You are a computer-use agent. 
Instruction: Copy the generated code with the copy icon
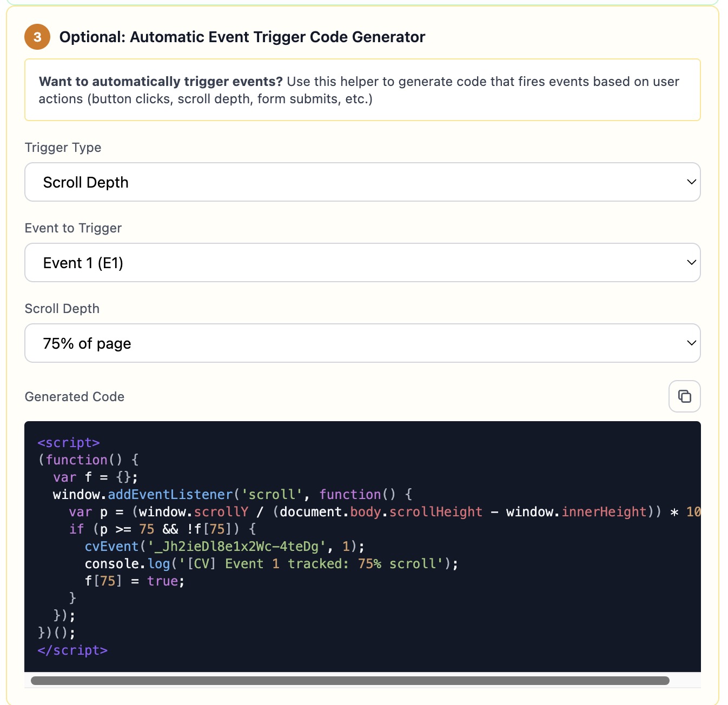684,396
